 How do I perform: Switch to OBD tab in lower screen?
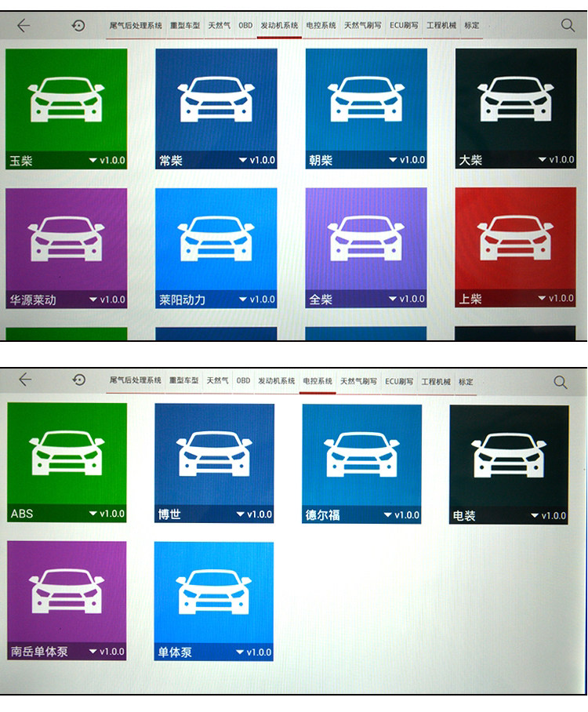243,380
